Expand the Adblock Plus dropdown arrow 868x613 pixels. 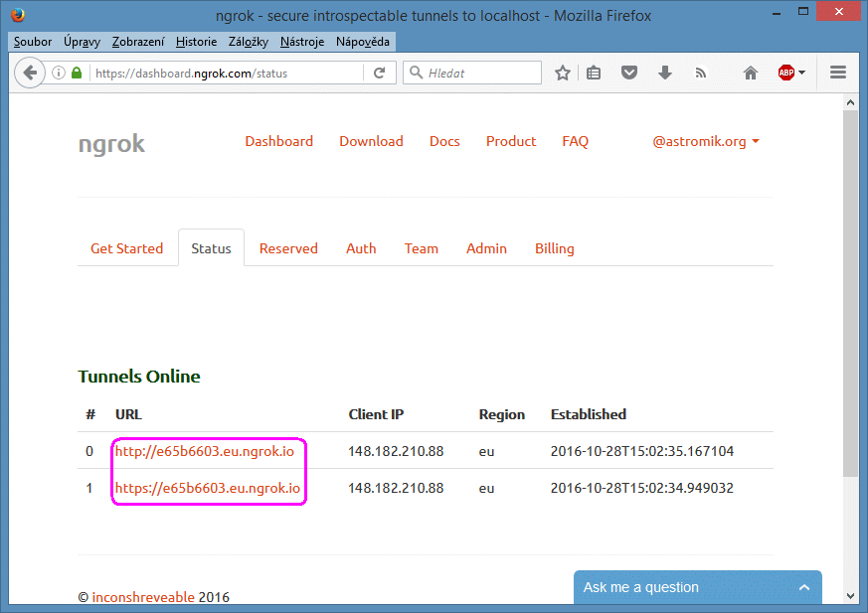(x=802, y=73)
